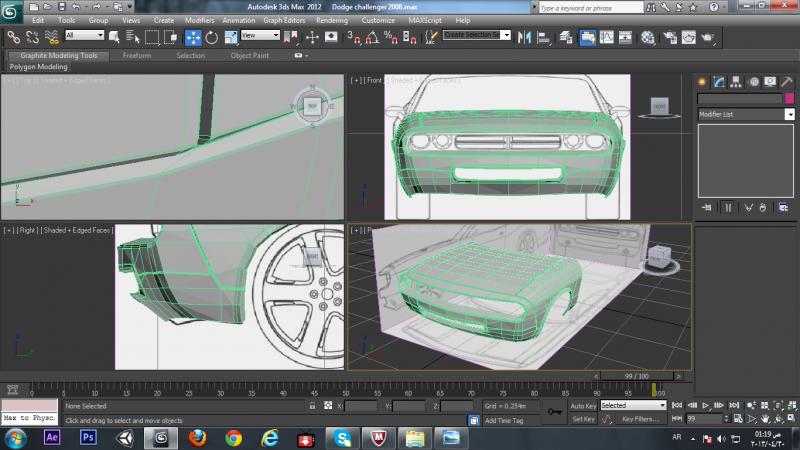Open the Modify panel tab
800x450 pixels.
click(718, 81)
